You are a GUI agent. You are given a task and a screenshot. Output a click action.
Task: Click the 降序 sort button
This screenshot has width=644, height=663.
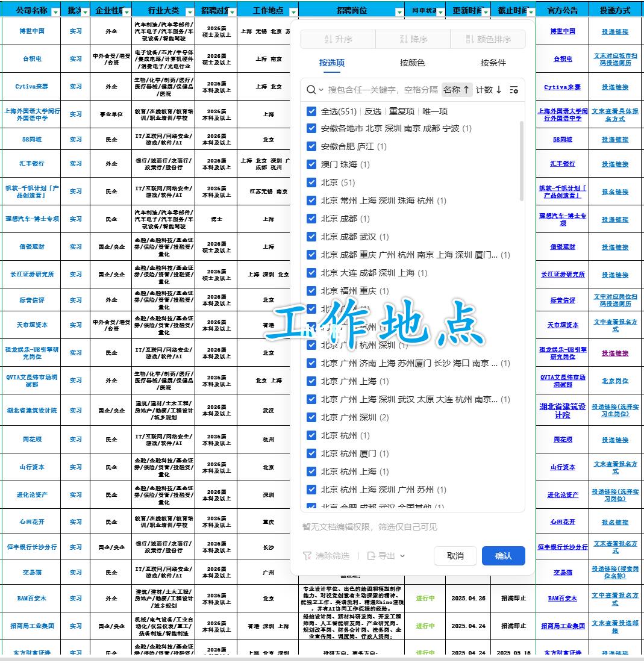pos(413,39)
